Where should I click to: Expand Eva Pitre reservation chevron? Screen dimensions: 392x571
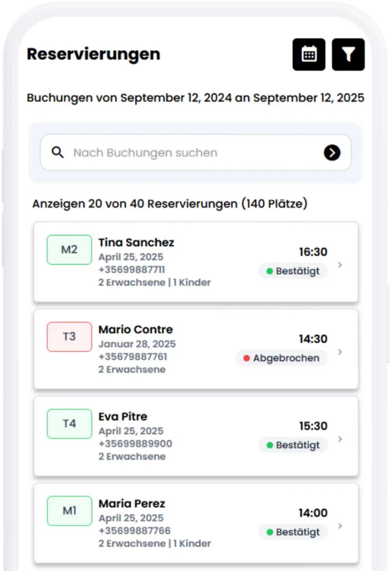tap(340, 439)
